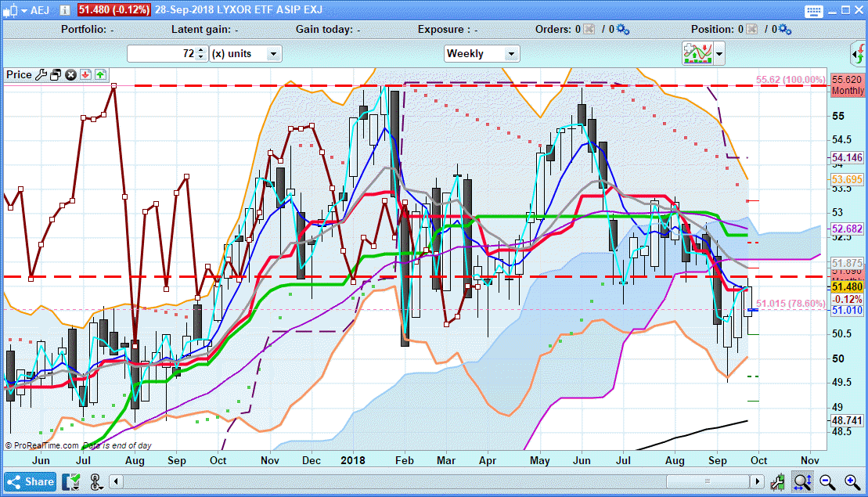868x497 pixels.
Task: Open the chart template checklist icon
Action: coord(71,482)
